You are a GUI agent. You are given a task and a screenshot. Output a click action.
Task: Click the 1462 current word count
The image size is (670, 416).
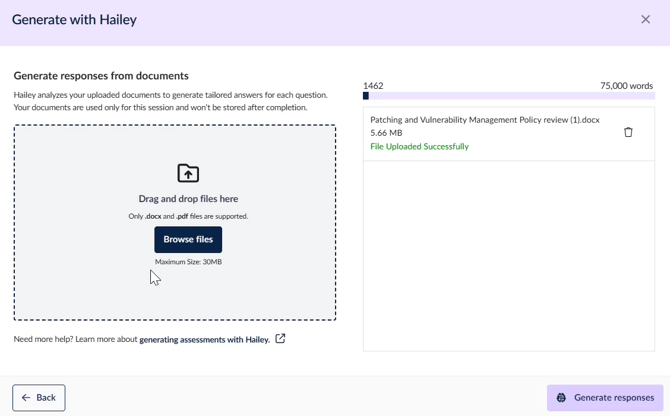click(x=373, y=86)
